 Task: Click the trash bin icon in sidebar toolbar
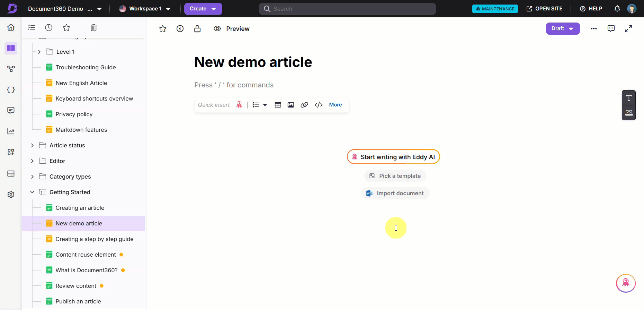click(x=93, y=28)
